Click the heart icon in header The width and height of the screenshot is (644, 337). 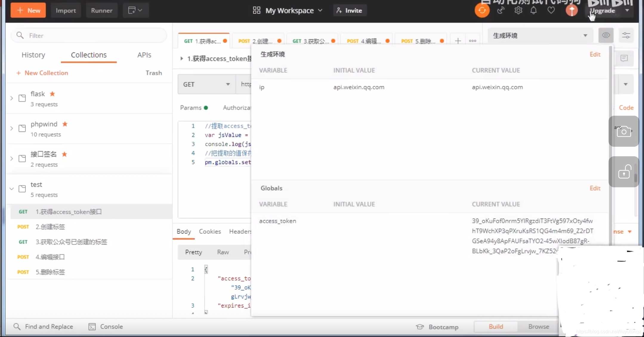[551, 10]
